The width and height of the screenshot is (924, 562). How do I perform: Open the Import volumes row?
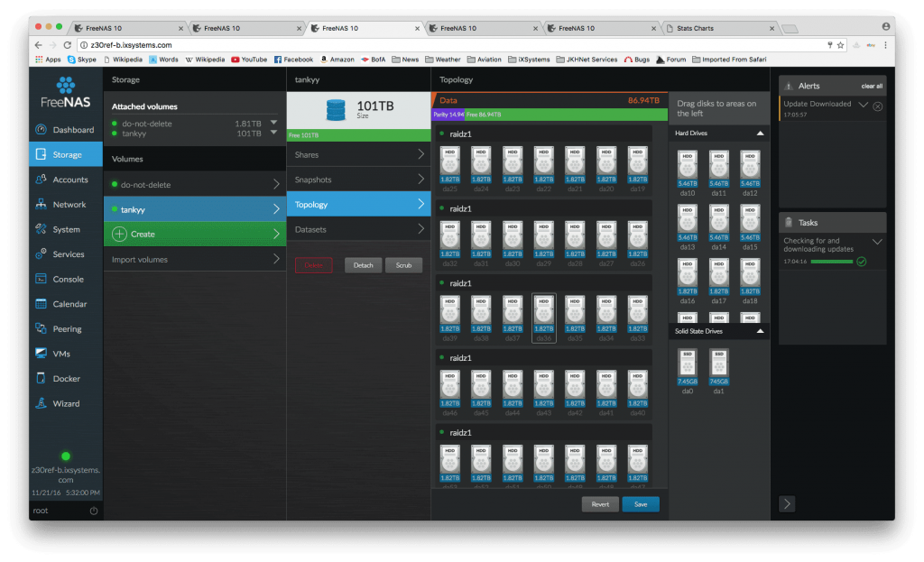195,259
